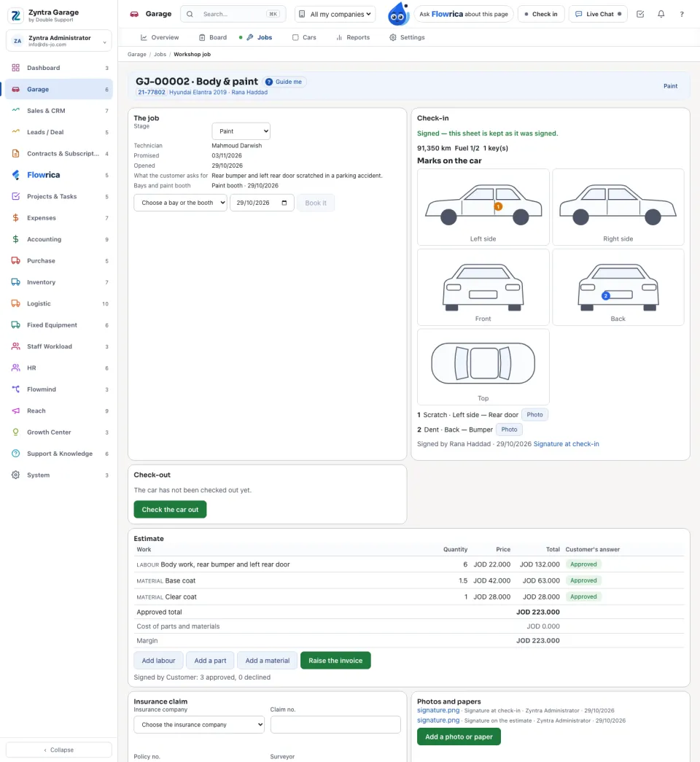
Task: Collapse the sidebar
Action: pyautogui.click(x=59, y=750)
